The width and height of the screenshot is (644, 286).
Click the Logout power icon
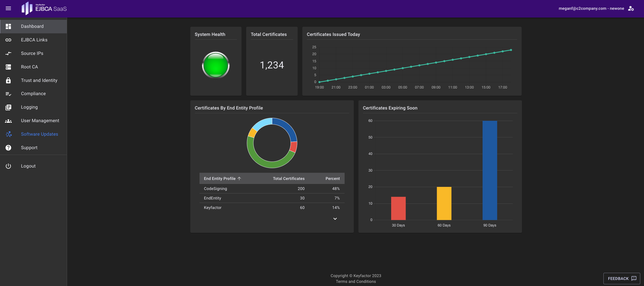click(x=8, y=166)
